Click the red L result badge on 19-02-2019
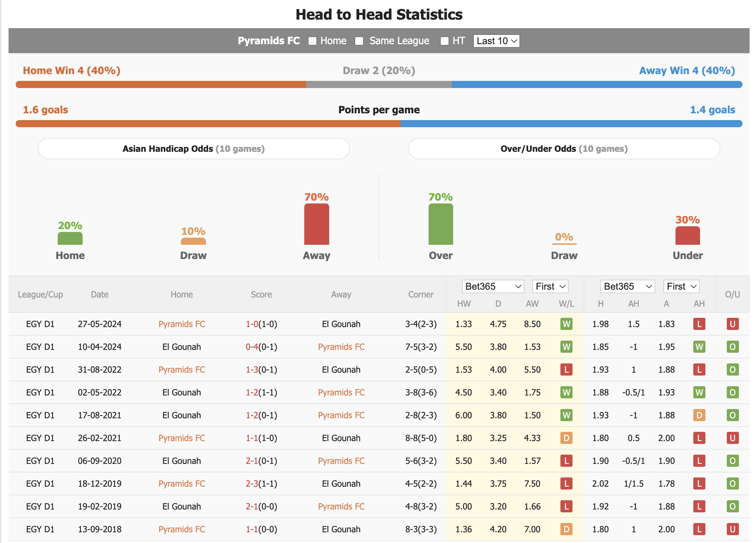This screenshot has height=543, width=756. click(566, 506)
